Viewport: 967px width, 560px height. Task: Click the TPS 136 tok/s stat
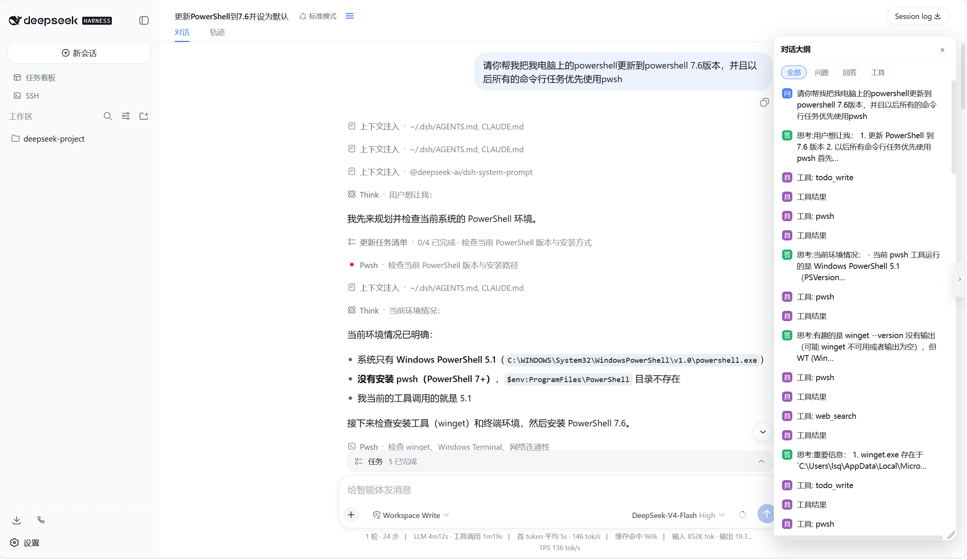(560, 548)
